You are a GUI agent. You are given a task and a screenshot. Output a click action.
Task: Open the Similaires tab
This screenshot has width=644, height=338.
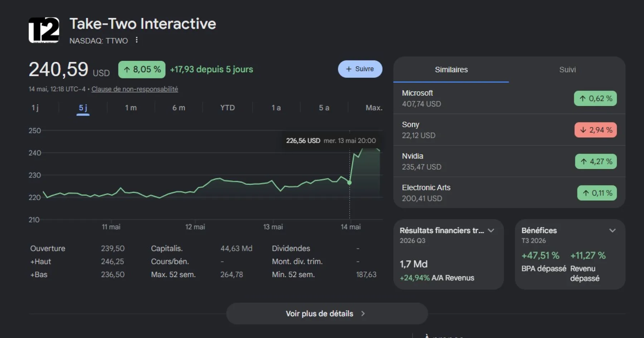tap(451, 70)
